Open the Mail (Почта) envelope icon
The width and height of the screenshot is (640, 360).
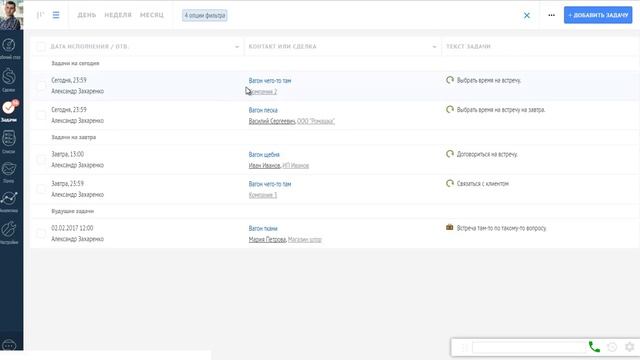coord(9,169)
